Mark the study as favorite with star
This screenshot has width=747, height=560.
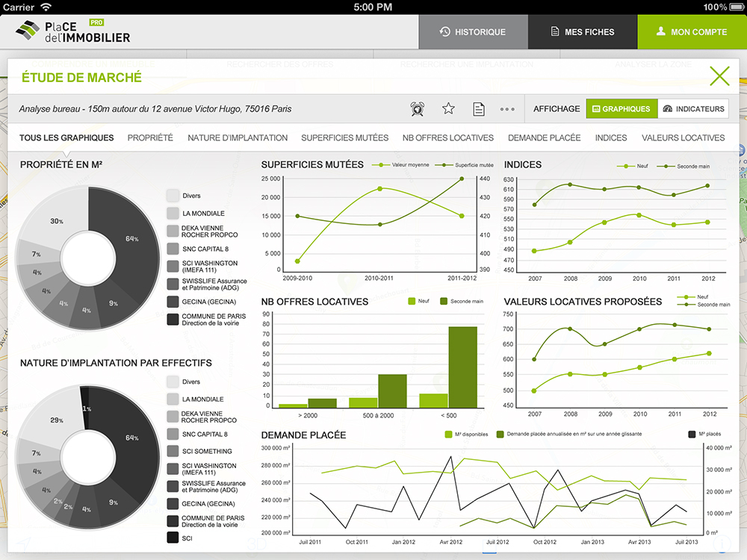(x=448, y=109)
